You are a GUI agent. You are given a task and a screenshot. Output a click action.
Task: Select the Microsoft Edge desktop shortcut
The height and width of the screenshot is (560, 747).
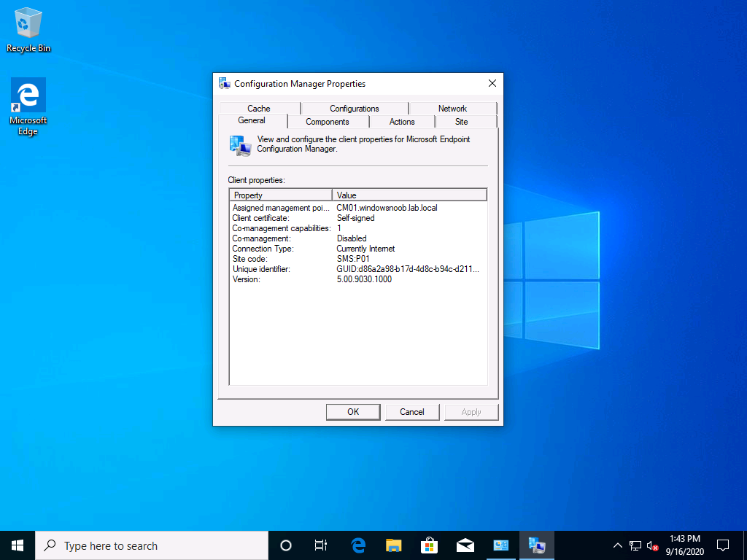28,106
